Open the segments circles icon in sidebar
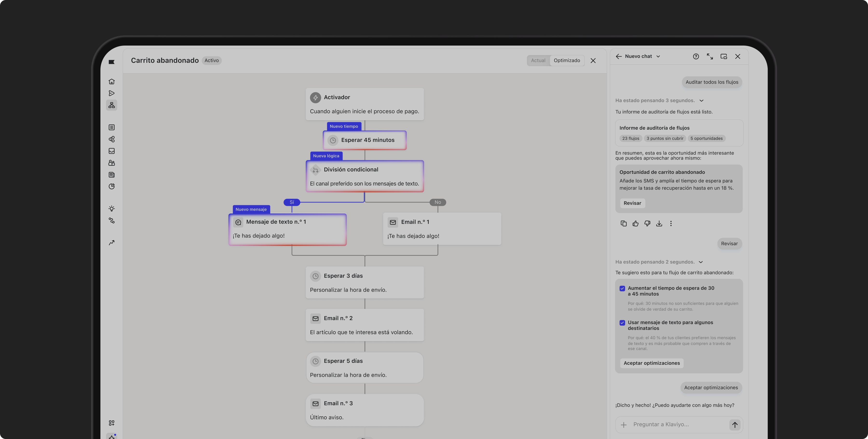Viewport: 868px width, 439px height. pos(112,139)
